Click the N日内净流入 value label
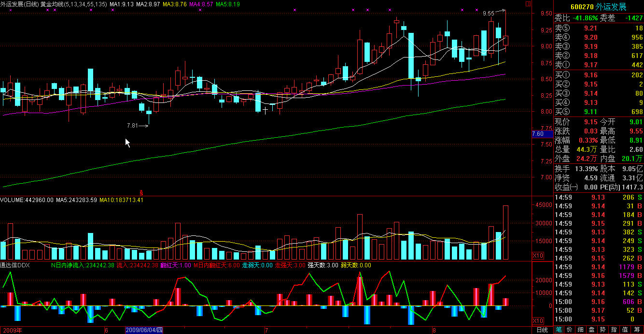 tap(83, 265)
